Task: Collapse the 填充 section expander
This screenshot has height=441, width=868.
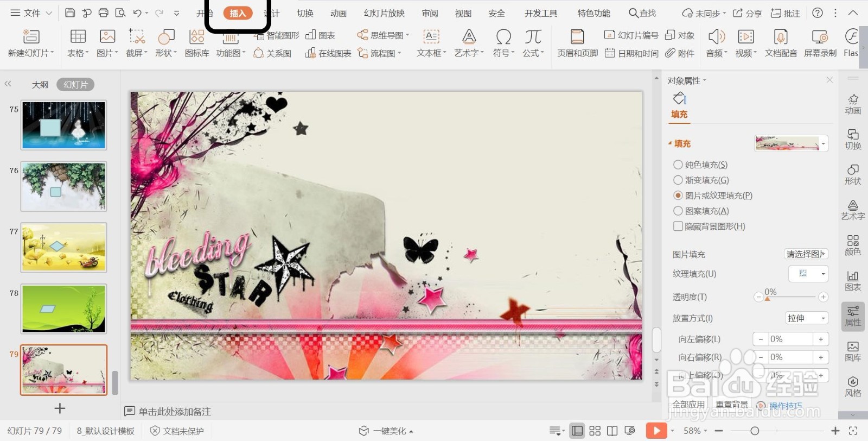Action: (670, 143)
